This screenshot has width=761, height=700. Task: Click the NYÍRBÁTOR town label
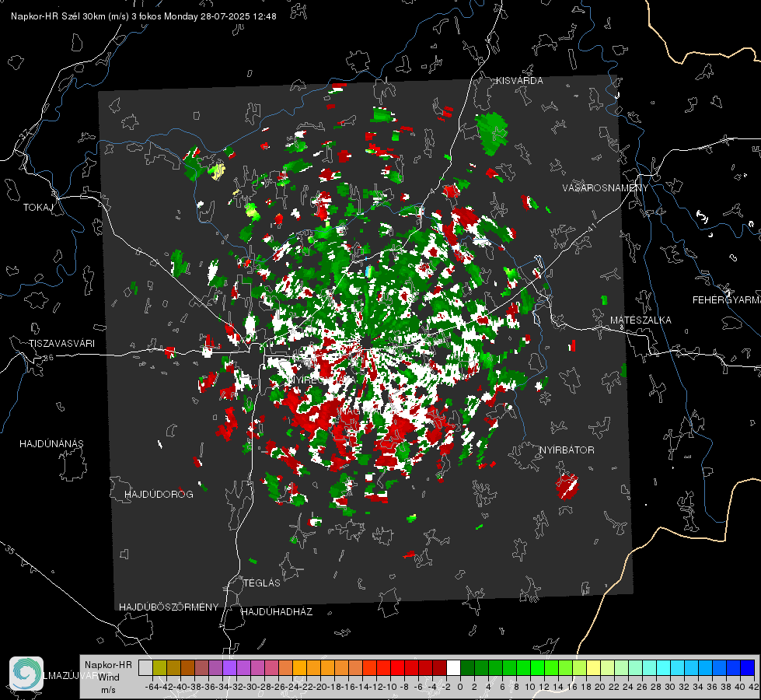coord(567,450)
